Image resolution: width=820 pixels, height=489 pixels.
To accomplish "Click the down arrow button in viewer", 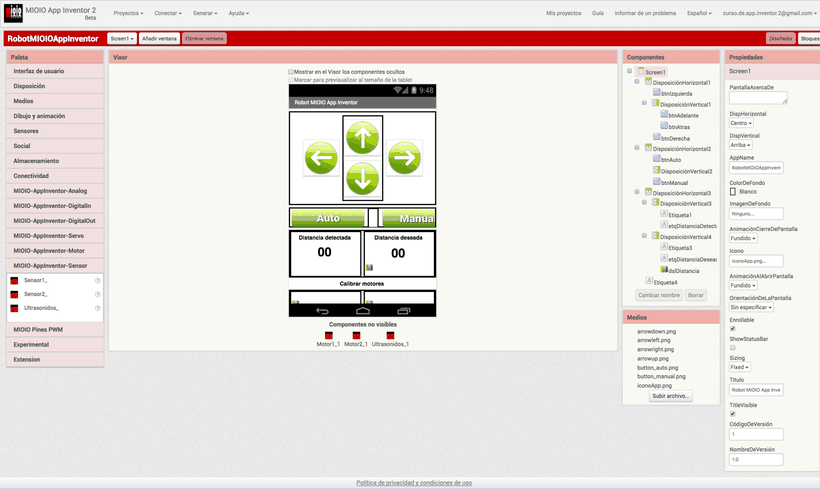I will 362,178.
